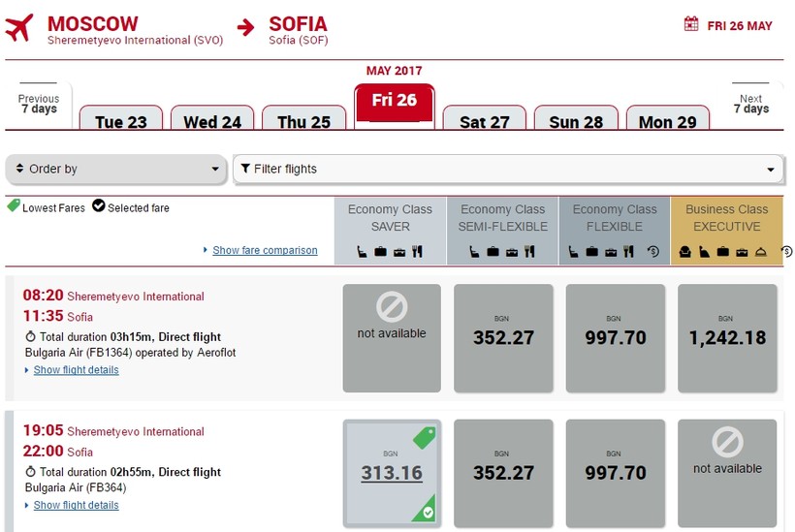Open the Filter flights dropdown
Image resolution: width=795 pixels, height=532 pixels.
coord(508,169)
